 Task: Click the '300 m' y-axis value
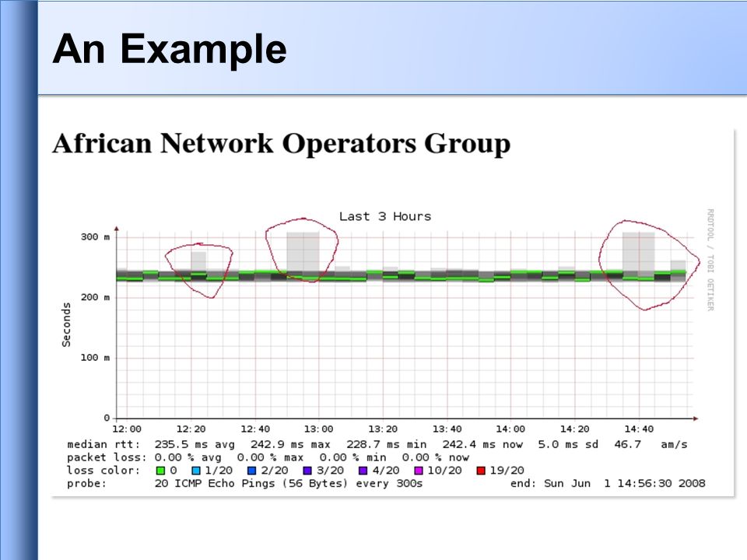tap(95, 236)
